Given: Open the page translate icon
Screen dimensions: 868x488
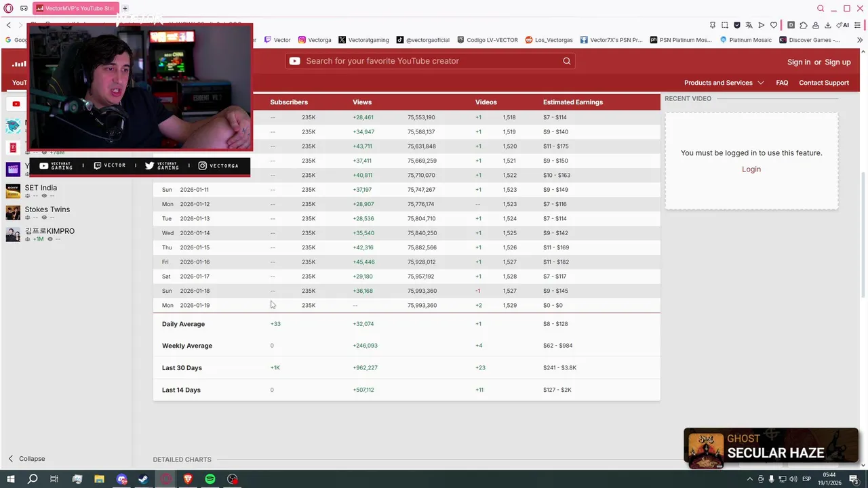Looking at the screenshot, I should (x=749, y=25).
